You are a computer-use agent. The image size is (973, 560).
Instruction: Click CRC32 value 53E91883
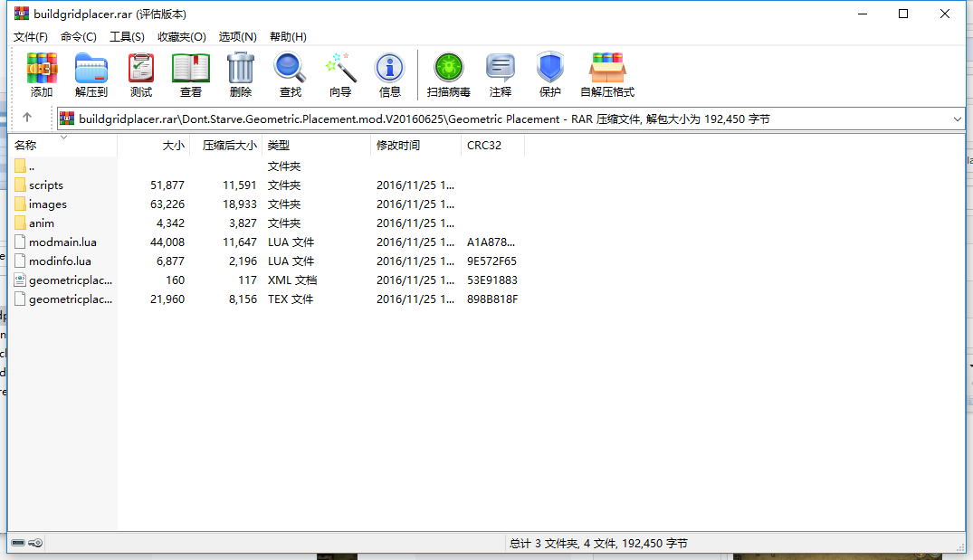(492, 280)
